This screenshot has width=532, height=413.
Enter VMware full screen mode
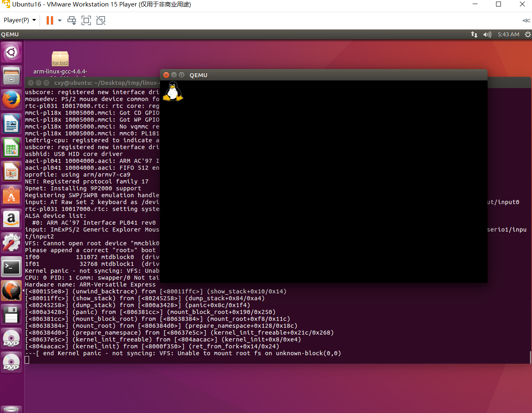(x=86, y=20)
